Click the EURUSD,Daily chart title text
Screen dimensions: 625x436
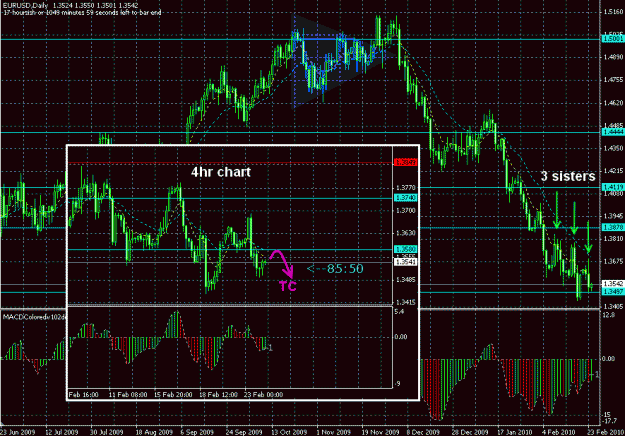(70, 6)
